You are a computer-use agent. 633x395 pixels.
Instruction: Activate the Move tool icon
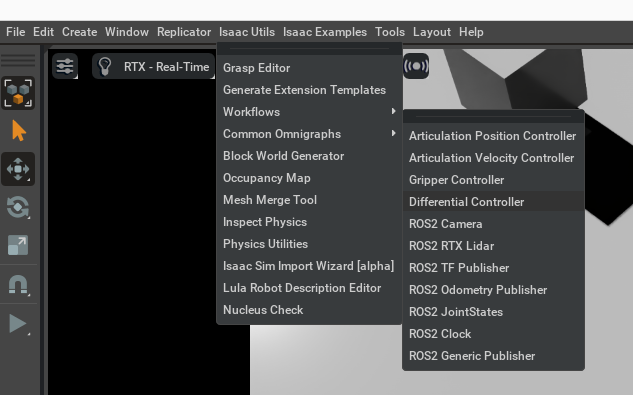coord(18,169)
